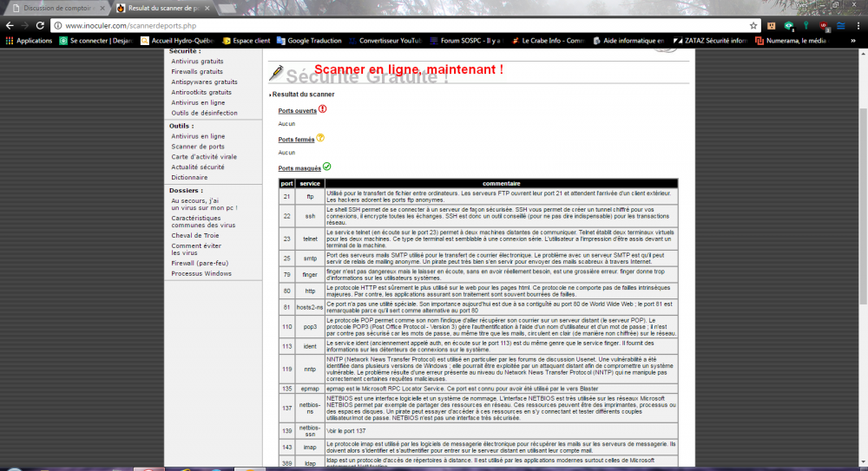The height and width of the screenshot is (471, 868).
Task: Open the Firewalls gratuits sidebar link
Action: 197,71
